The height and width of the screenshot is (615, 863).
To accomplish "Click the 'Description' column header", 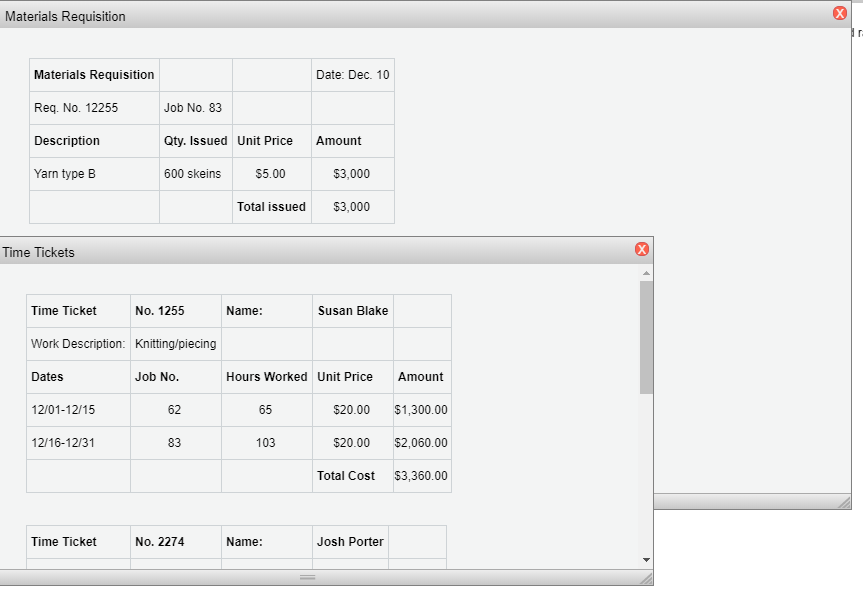I will click(94, 141).
